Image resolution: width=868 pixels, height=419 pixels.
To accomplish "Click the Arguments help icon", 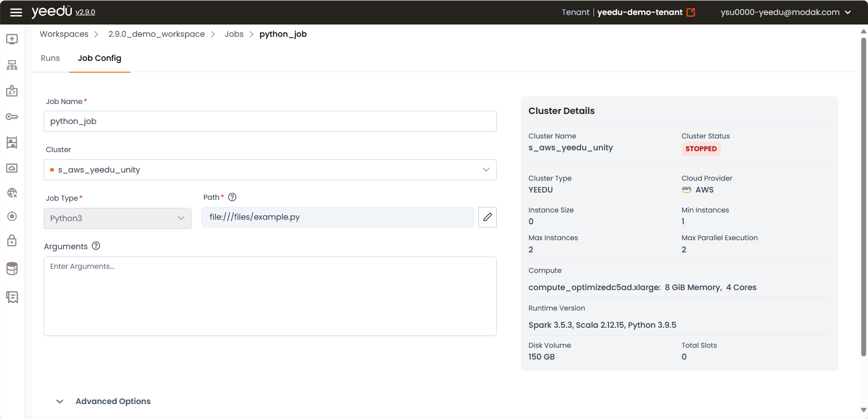I will [96, 246].
